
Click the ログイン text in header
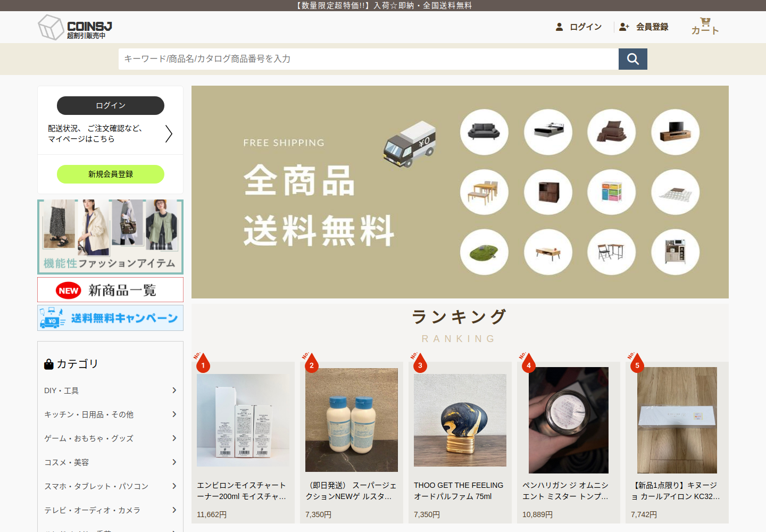[x=586, y=27]
